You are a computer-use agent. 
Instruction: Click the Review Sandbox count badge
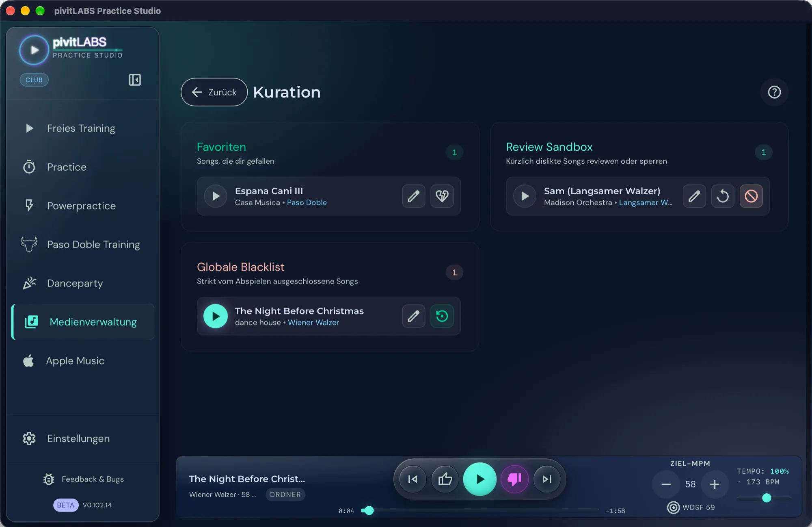tap(763, 152)
